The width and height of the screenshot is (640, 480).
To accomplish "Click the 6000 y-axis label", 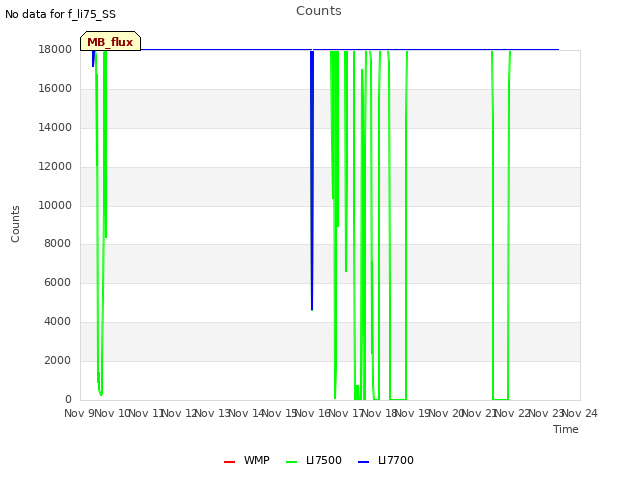I will tap(58, 282).
